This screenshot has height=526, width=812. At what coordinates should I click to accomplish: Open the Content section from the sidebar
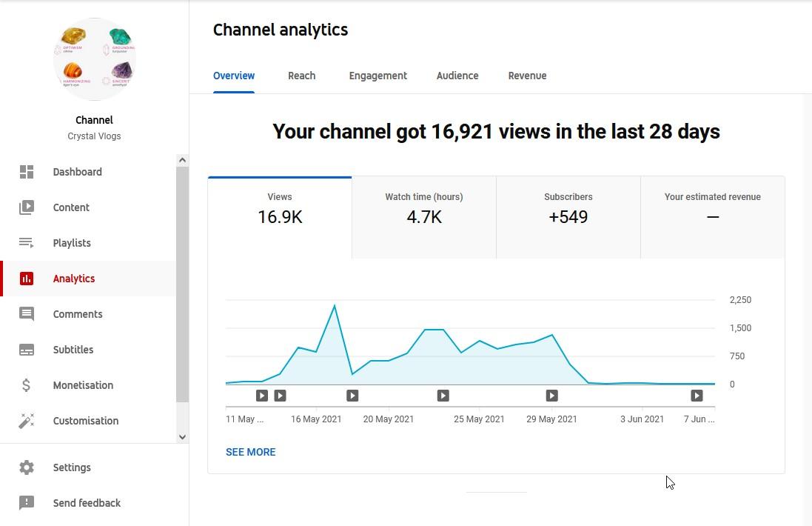71,207
